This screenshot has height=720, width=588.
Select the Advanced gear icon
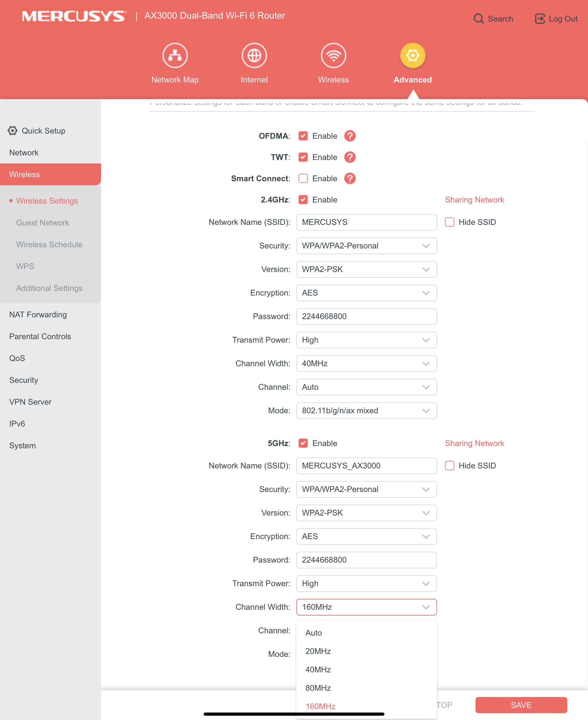click(413, 55)
